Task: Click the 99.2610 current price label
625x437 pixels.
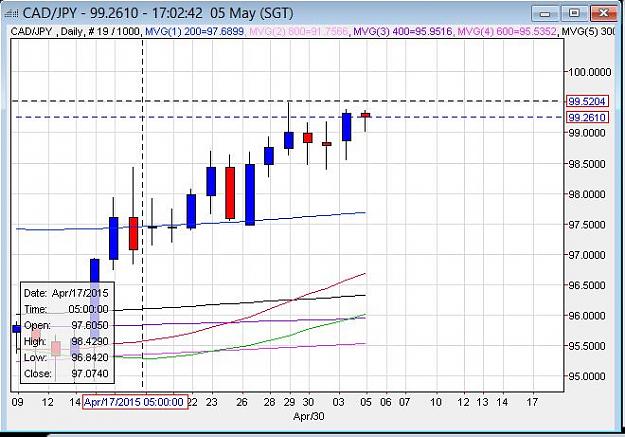Action: coord(587,117)
